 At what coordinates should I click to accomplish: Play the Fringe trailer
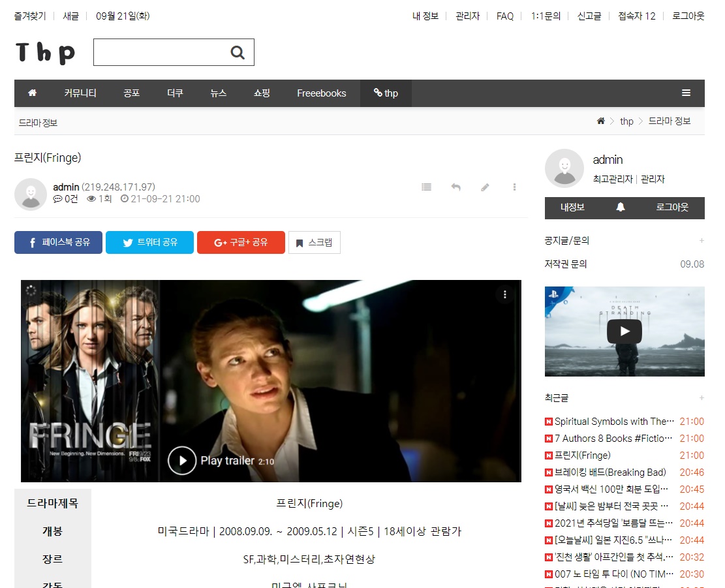tap(182, 461)
